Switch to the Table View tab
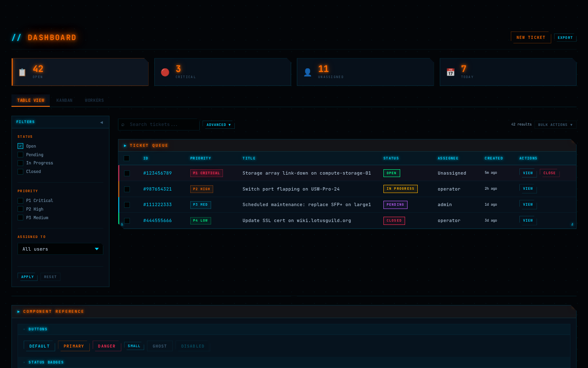The height and width of the screenshot is (368, 588). coord(31,101)
